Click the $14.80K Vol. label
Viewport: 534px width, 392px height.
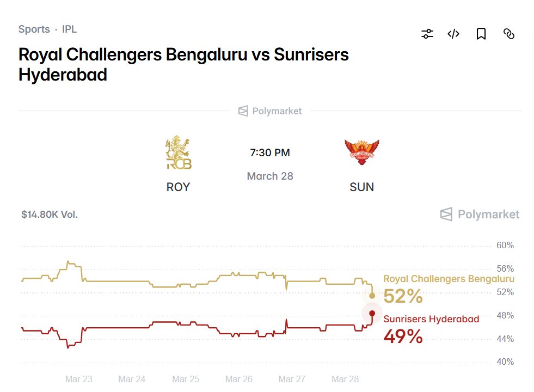(x=50, y=215)
